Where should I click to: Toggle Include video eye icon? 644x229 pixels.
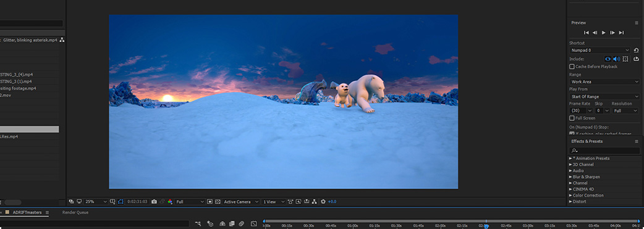(608, 59)
